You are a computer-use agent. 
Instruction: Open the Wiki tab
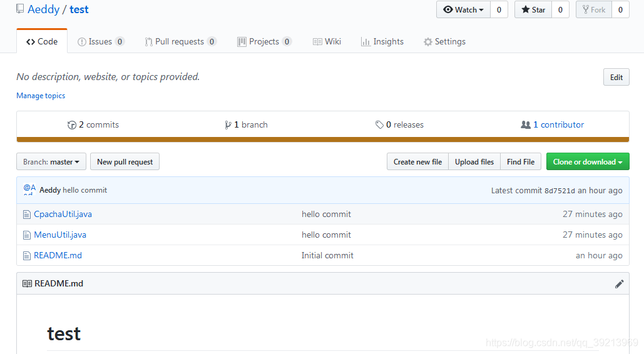click(327, 41)
